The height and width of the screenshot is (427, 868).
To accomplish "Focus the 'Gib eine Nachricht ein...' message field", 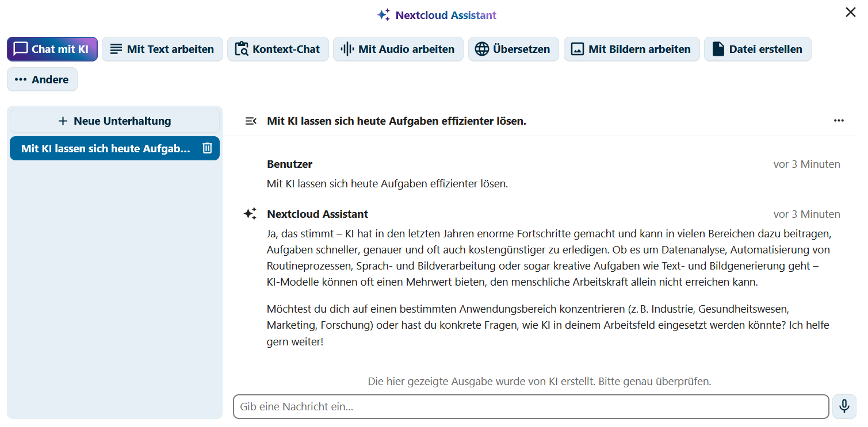I will click(531, 406).
